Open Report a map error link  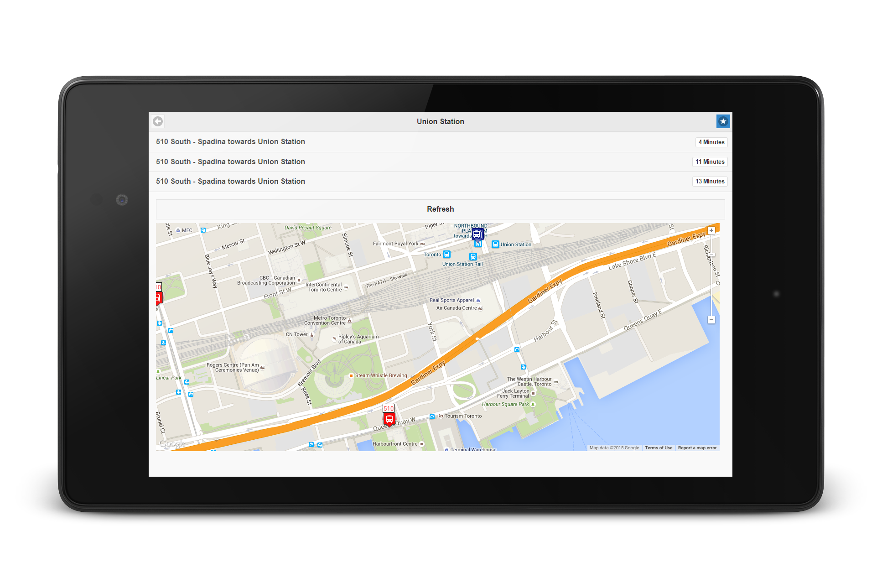pos(697,448)
